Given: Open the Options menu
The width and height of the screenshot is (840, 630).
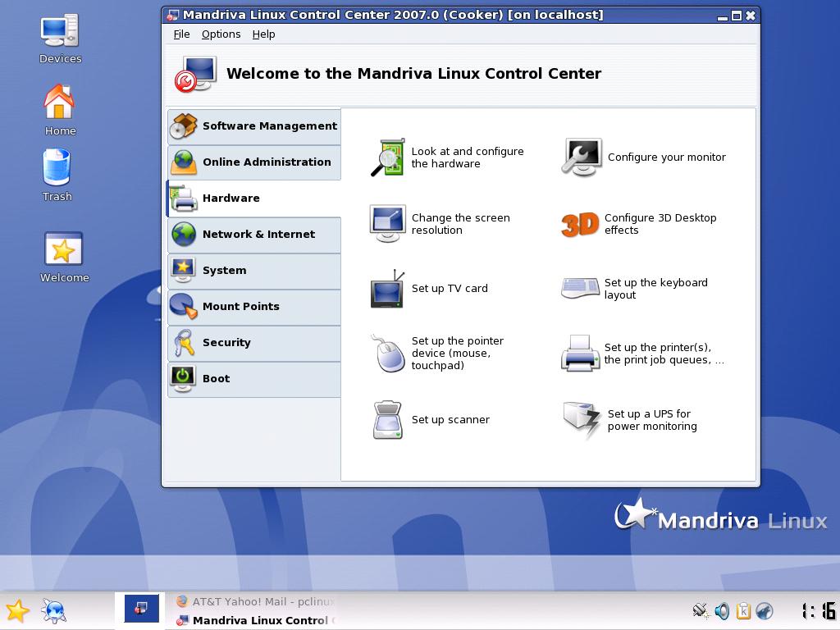Looking at the screenshot, I should [x=221, y=34].
